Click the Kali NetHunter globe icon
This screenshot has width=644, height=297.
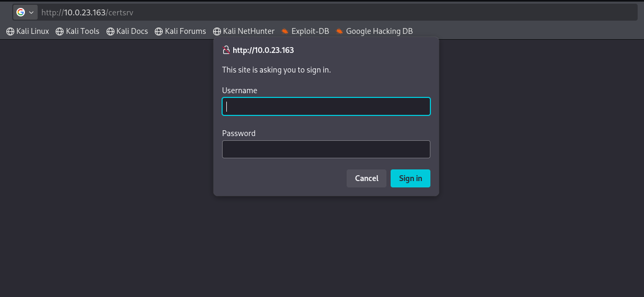coord(217,31)
